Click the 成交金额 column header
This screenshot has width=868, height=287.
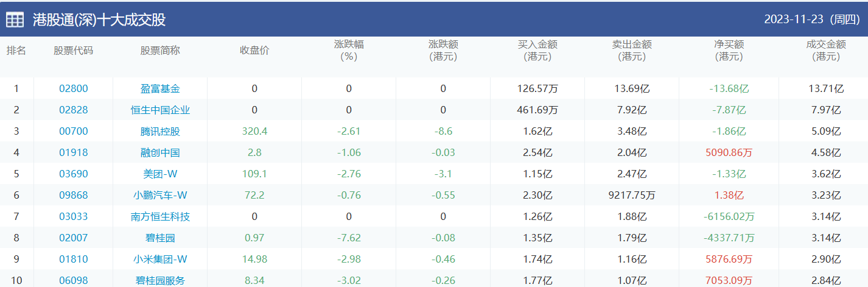click(826, 50)
